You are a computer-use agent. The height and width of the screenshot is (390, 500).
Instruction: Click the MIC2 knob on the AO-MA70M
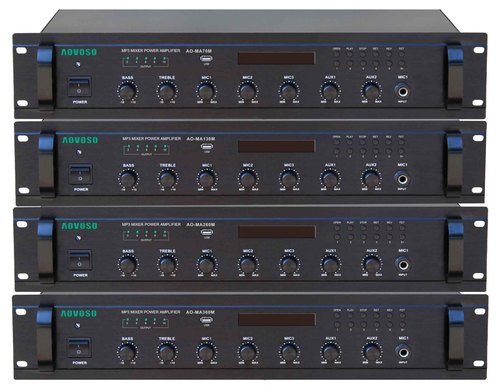click(247, 91)
